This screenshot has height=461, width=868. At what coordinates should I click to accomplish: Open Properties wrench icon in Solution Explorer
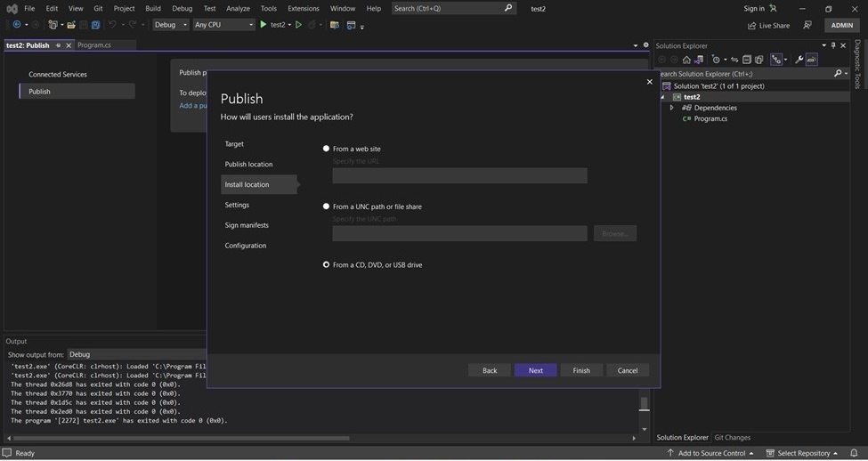coord(799,60)
